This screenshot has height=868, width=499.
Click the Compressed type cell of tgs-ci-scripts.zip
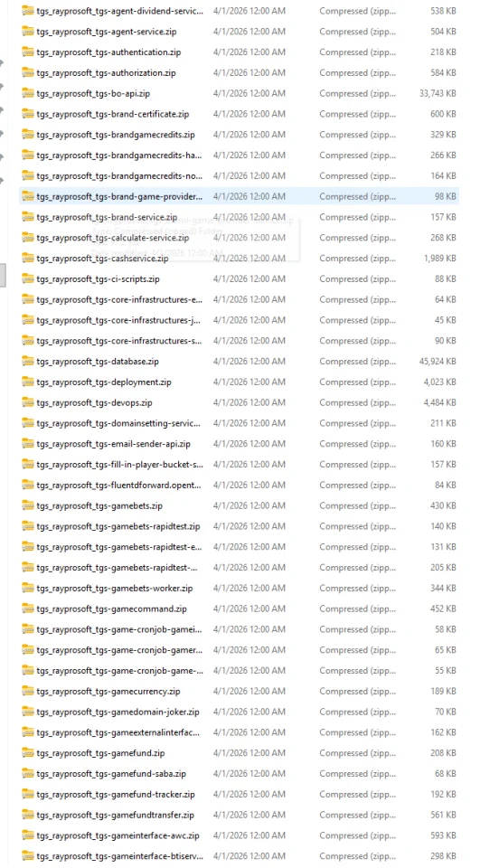357,279
